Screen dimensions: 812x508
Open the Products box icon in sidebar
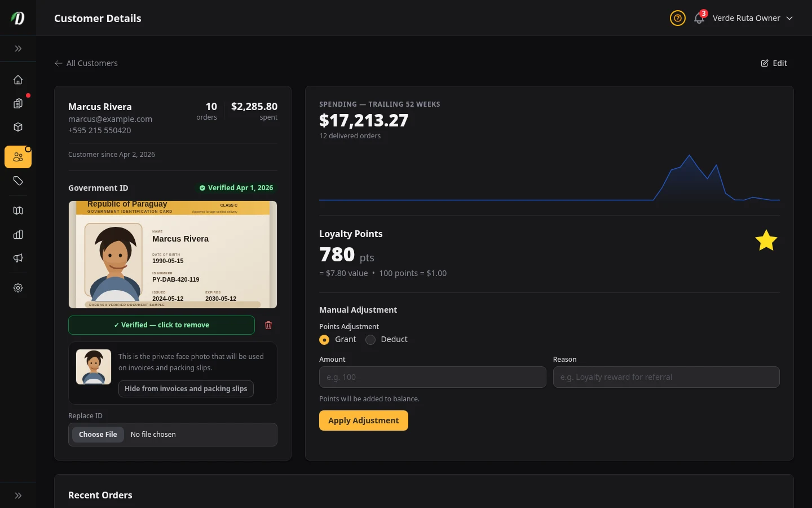[x=18, y=128]
